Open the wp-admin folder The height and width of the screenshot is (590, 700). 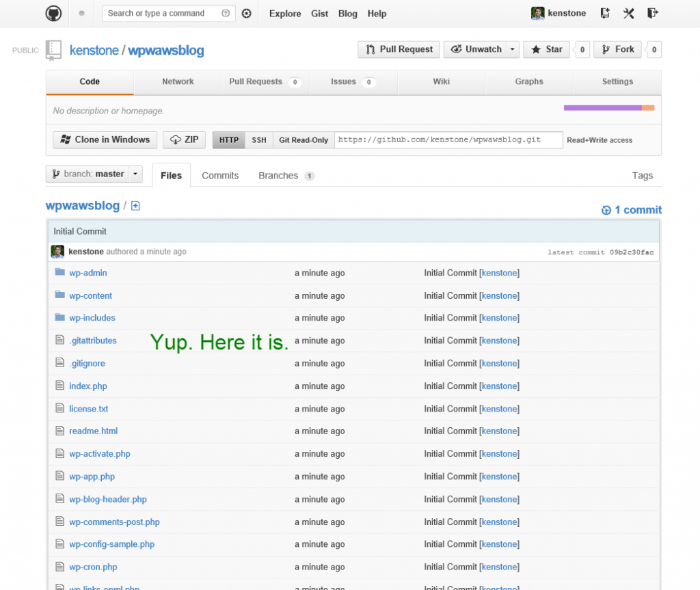[x=87, y=273]
